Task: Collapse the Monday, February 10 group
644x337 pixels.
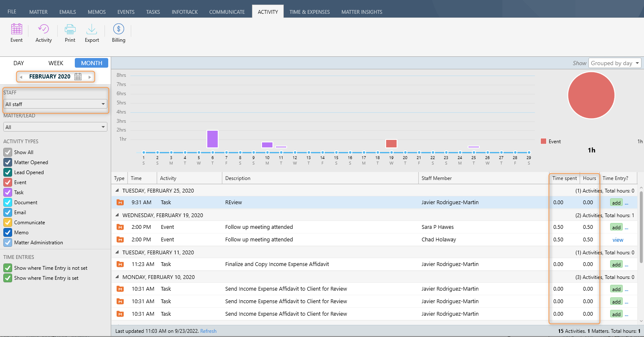Action: (117, 277)
